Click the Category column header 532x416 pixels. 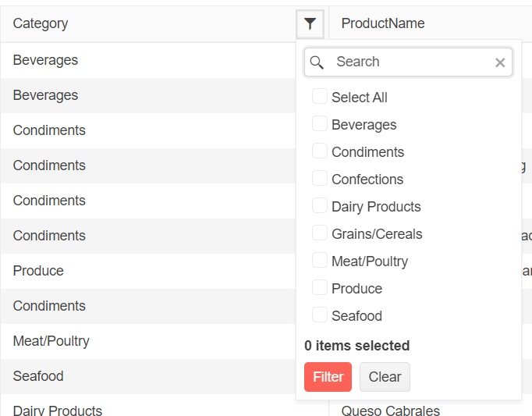(x=41, y=24)
